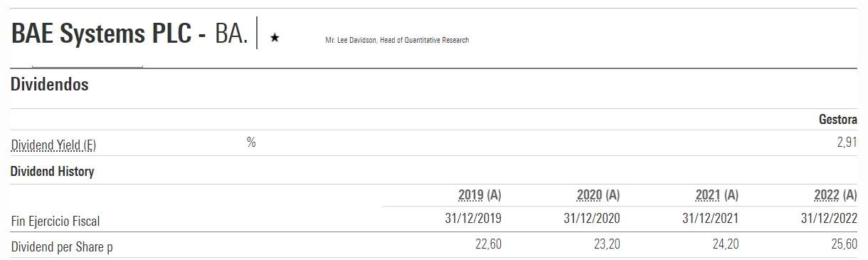Select the Dividendos section heading

click(50, 85)
